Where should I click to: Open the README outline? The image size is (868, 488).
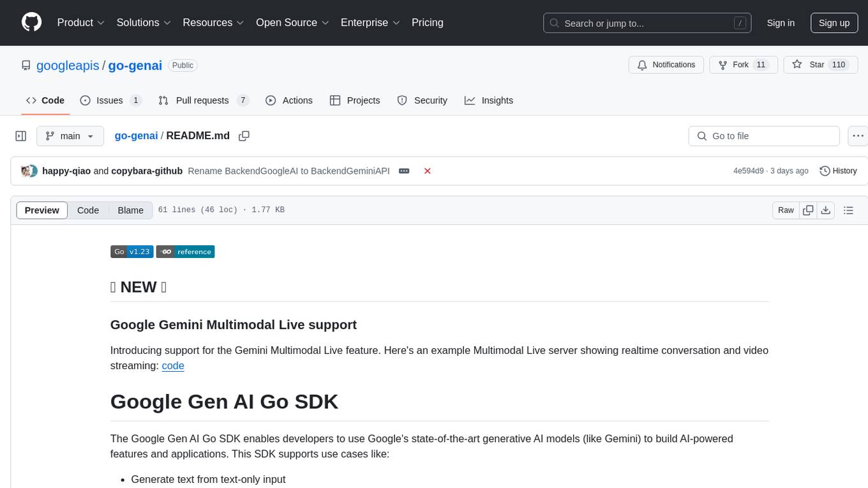(849, 210)
